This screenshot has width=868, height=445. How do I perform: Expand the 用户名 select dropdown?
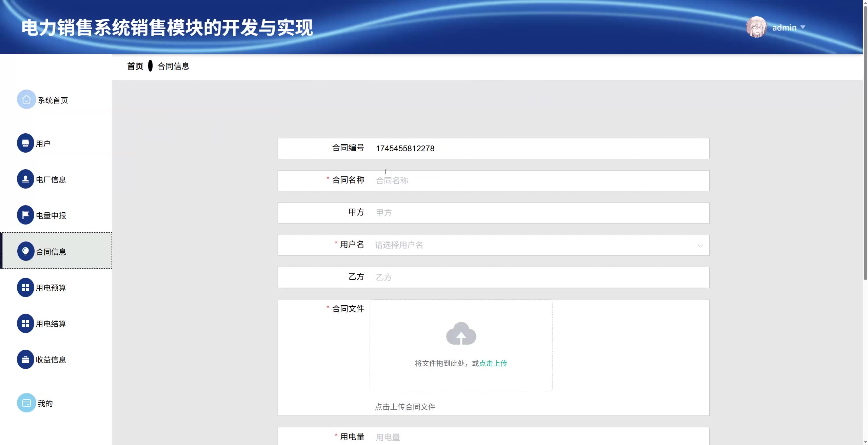point(700,246)
